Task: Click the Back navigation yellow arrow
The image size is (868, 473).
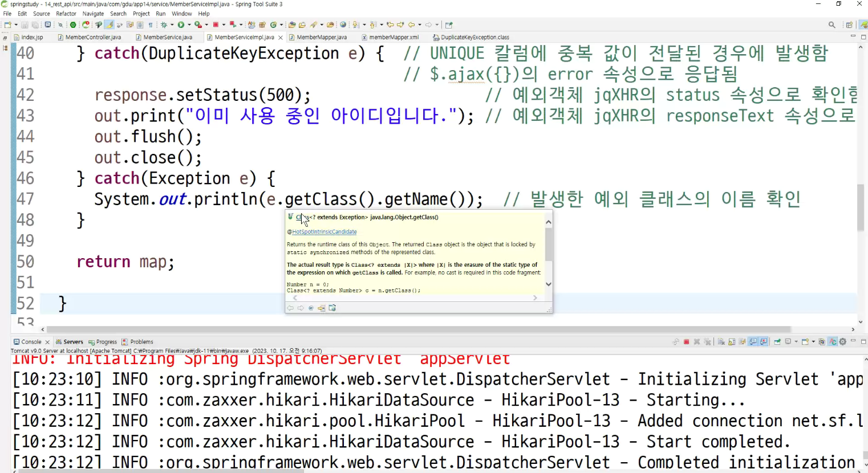Action: click(411, 25)
